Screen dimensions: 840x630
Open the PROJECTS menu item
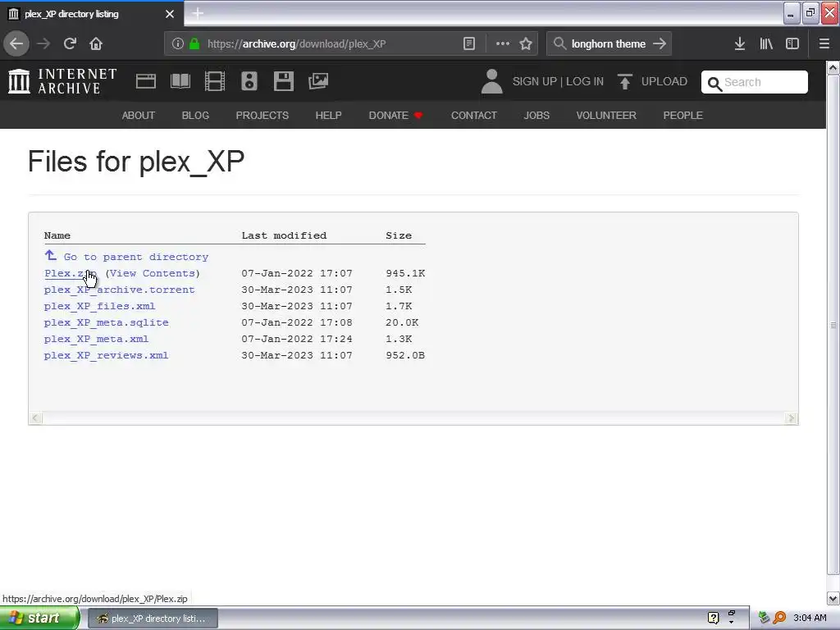coord(262,115)
